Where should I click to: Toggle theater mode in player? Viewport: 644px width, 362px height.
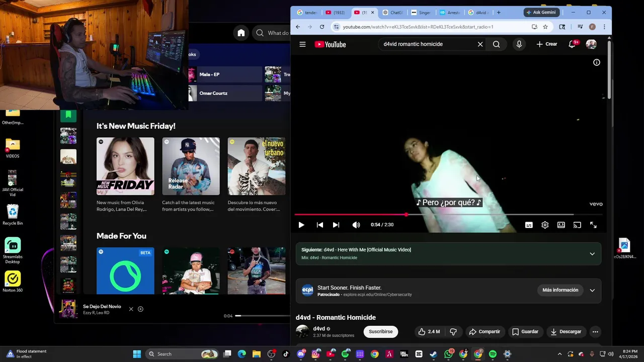[x=561, y=225]
